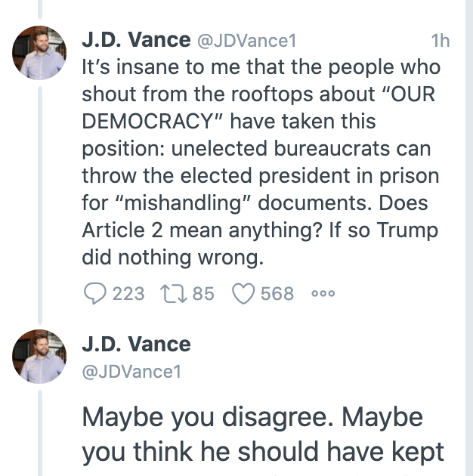Viewport: 473px width, 476px height.
Task: Open the tweet via the 1h timestamp
Action: click(x=439, y=42)
